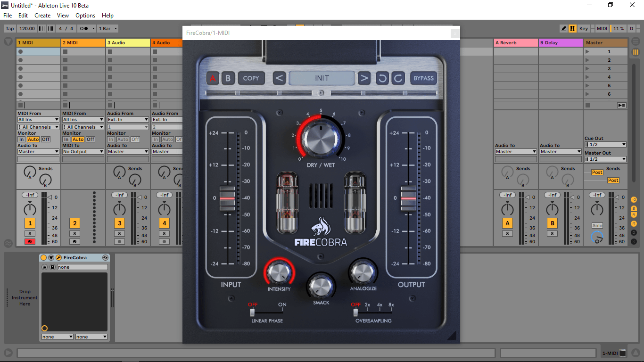Click the BYPASS button in FireCobra
Screen dimensions: 644x362
(x=423, y=78)
